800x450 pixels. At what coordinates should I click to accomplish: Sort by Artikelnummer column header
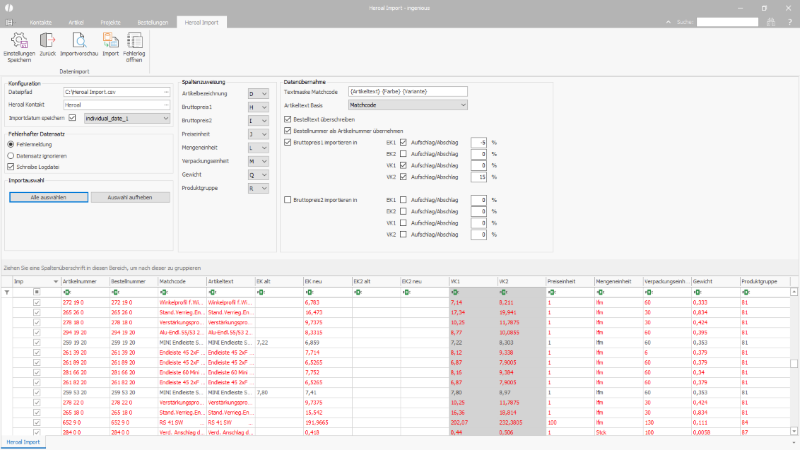click(x=85, y=282)
